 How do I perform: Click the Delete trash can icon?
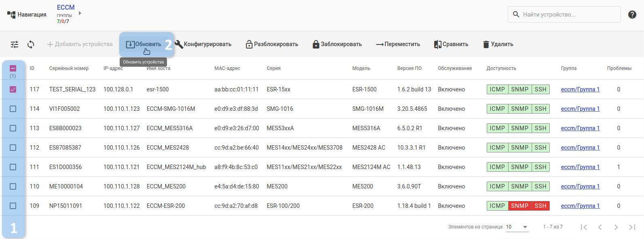pyautogui.click(x=486, y=44)
